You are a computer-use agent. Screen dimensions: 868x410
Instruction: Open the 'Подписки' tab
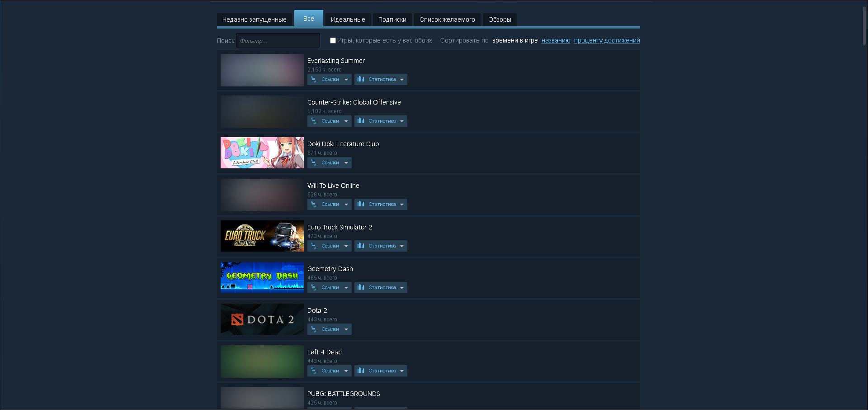(x=392, y=19)
